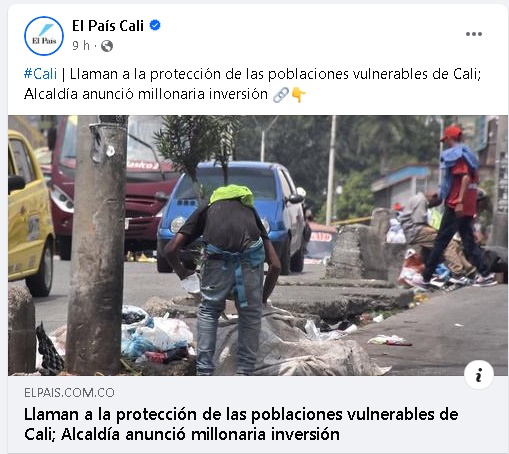Open the "9 h" post timestamp

[x=81, y=46]
